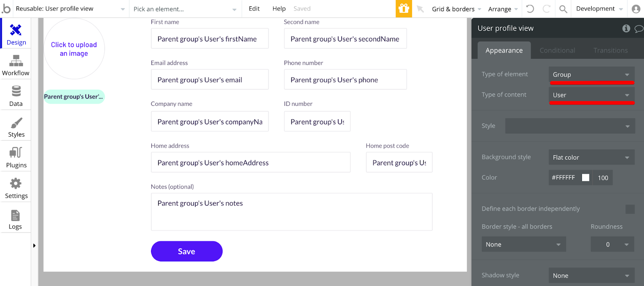Select the companyName input field
This screenshot has height=286, width=644.
[210, 121]
